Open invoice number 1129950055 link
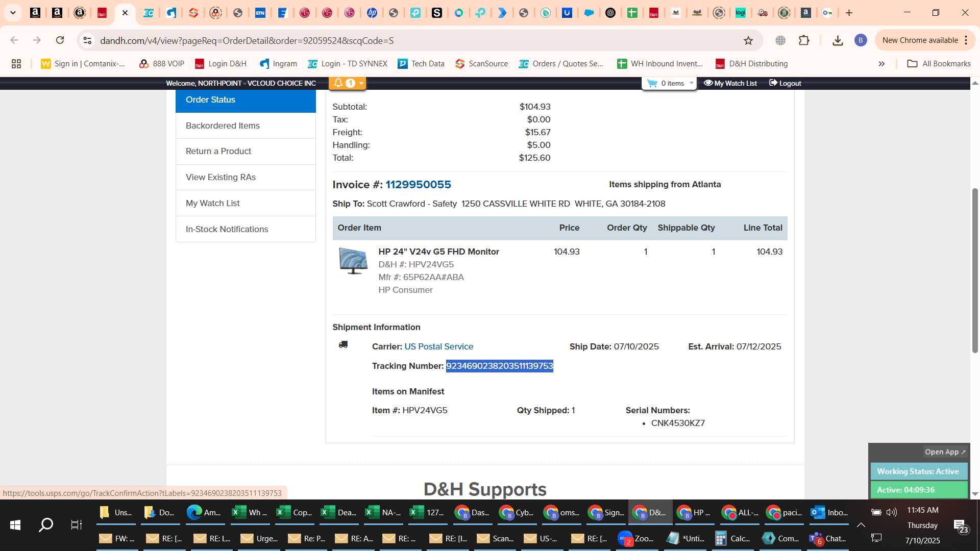The height and width of the screenshot is (551, 980). click(x=418, y=185)
